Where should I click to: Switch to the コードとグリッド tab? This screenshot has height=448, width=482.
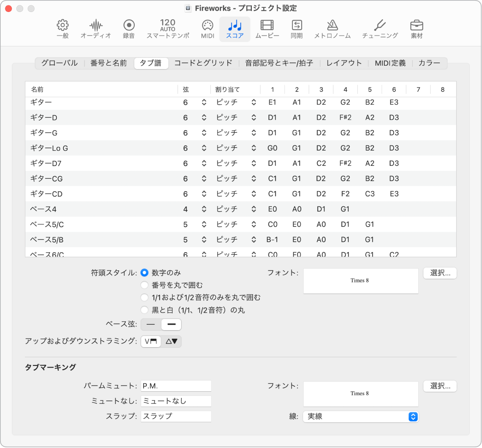(203, 63)
